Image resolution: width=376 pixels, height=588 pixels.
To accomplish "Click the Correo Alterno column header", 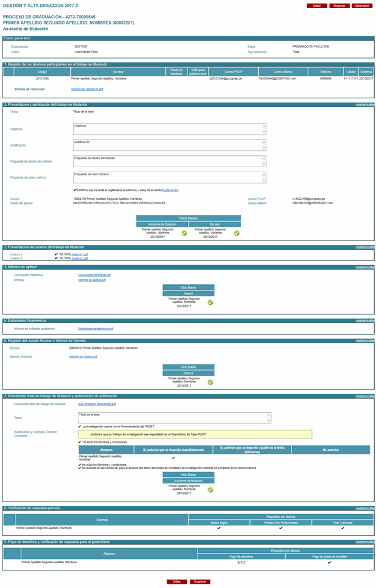I will (x=283, y=71).
